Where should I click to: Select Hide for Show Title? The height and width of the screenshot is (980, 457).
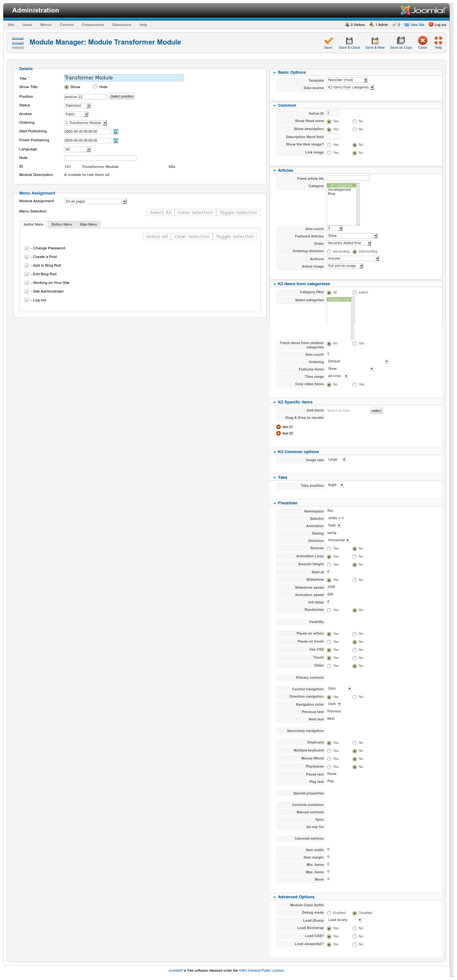click(x=95, y=87)
